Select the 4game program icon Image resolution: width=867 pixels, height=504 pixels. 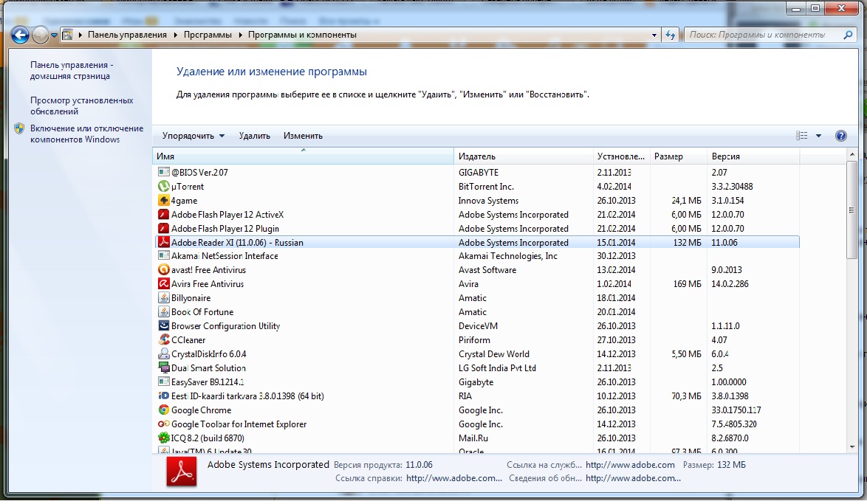(163, 201)
